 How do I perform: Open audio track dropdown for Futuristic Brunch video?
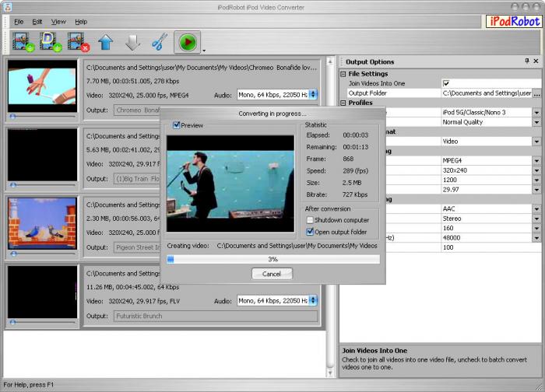click(x=313, y=301)
